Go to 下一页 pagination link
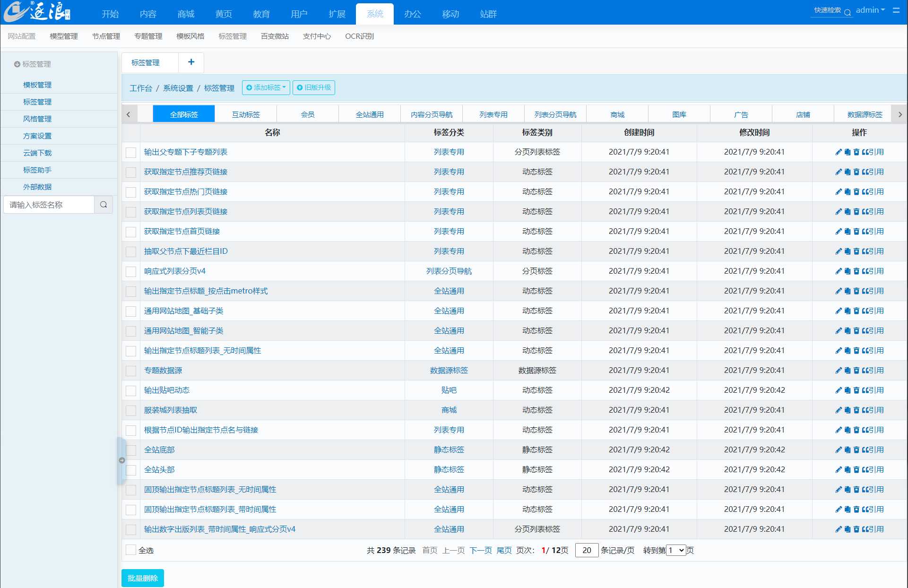The image size is (908, 588). [481, 550]
